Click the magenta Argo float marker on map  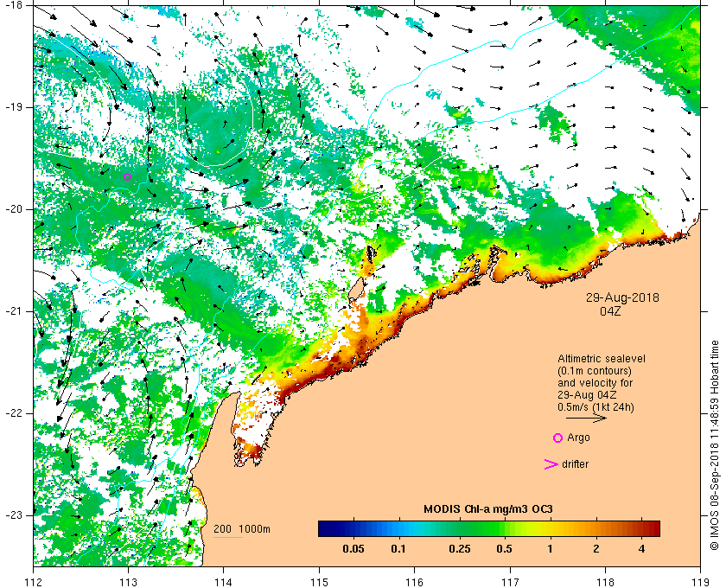coord(128,176)
